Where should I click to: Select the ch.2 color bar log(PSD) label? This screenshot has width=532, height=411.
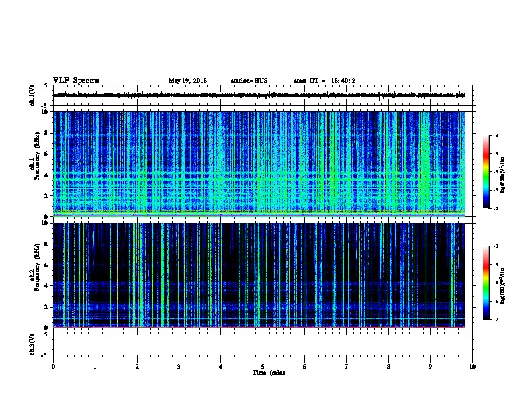[x=503, y=286]
